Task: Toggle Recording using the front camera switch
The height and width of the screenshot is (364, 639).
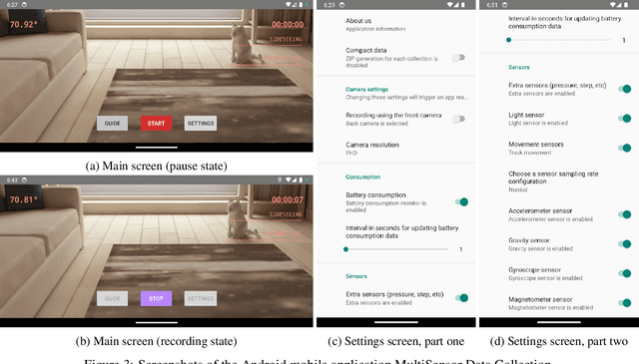Action: tap(459, 119)
